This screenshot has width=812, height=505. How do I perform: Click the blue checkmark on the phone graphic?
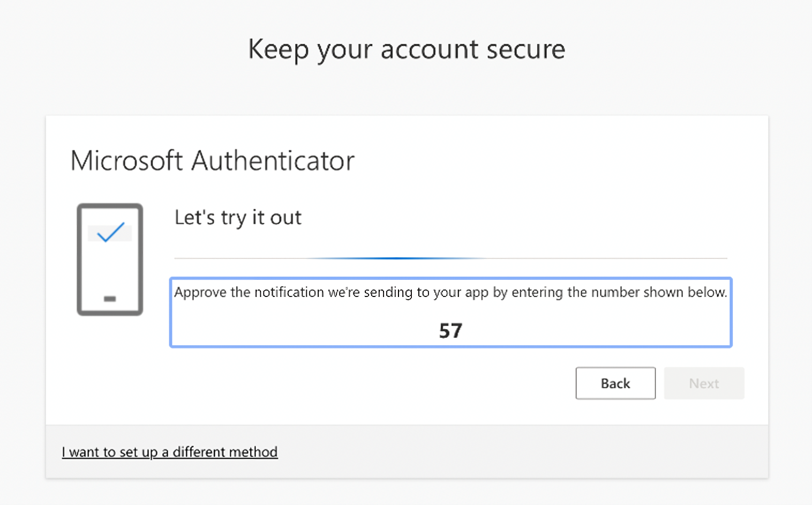click(x=111, y=232)
